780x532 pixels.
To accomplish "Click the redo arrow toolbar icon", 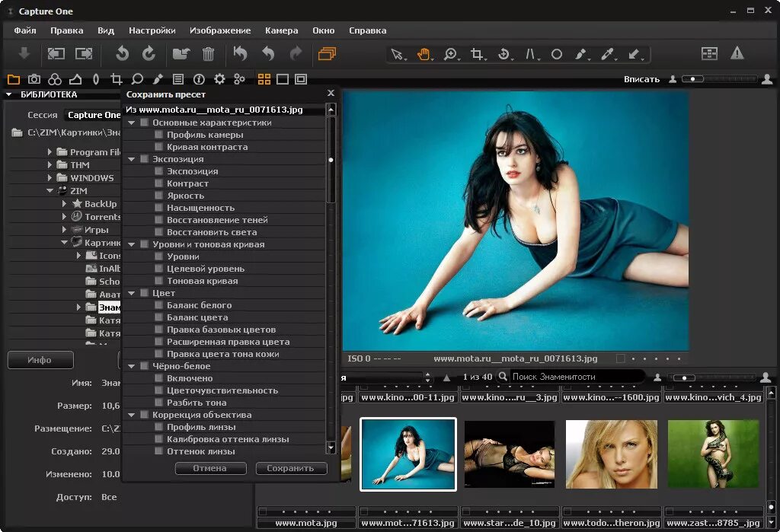I will click(x=296, y=53).
